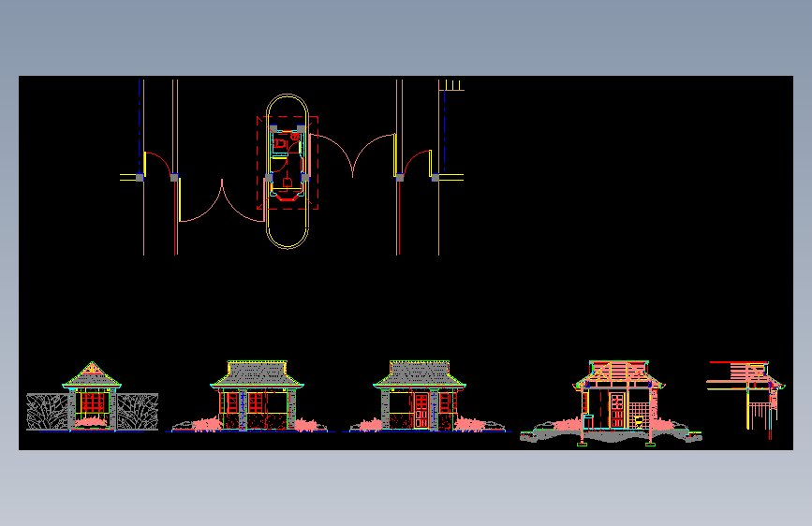The width and height of the screenshot is (812, 526).
Task: Select the small gate arc by the left wall
Action: [x=158, y=165]
